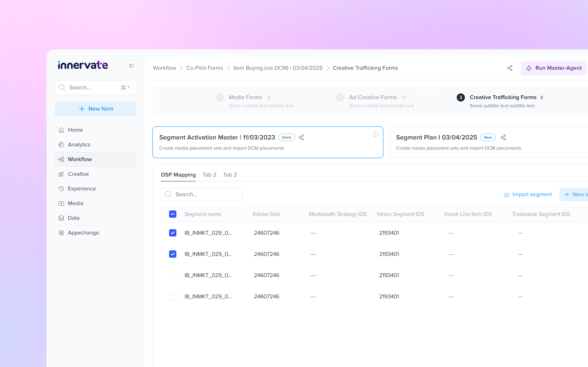The image size is (588, 367).
Task: Check the third segment row checkbox
Action: (x=172, y=275)
